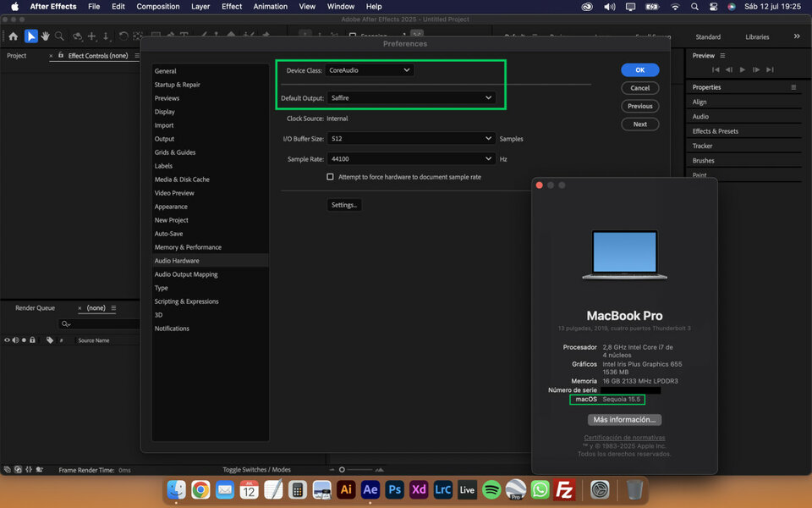Open the Device Class dropdown
This screenshot has width=812, height=508.
point(370,70)
